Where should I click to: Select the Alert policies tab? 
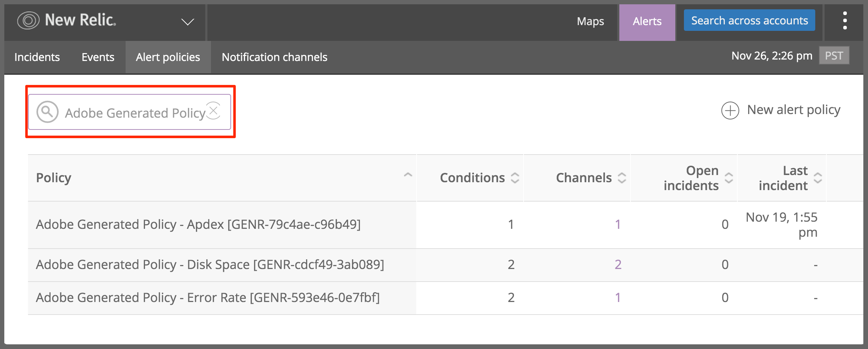[x=168, y=57]
